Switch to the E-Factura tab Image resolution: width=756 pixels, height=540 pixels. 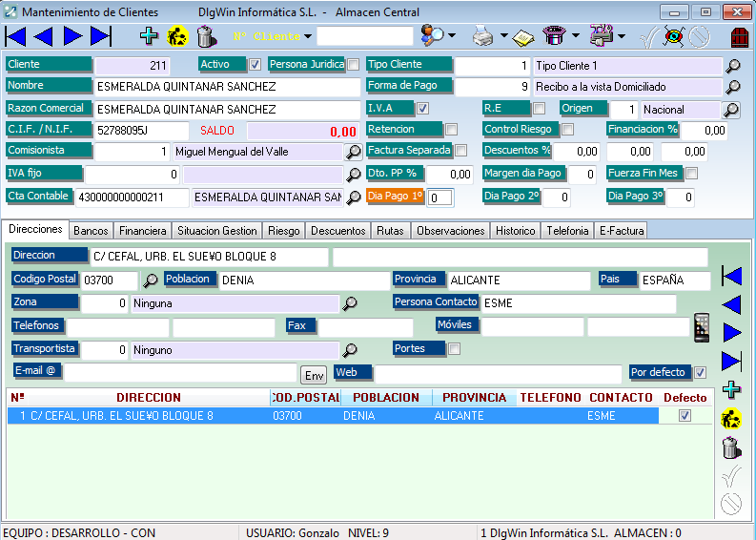click(x=622, y=231)
